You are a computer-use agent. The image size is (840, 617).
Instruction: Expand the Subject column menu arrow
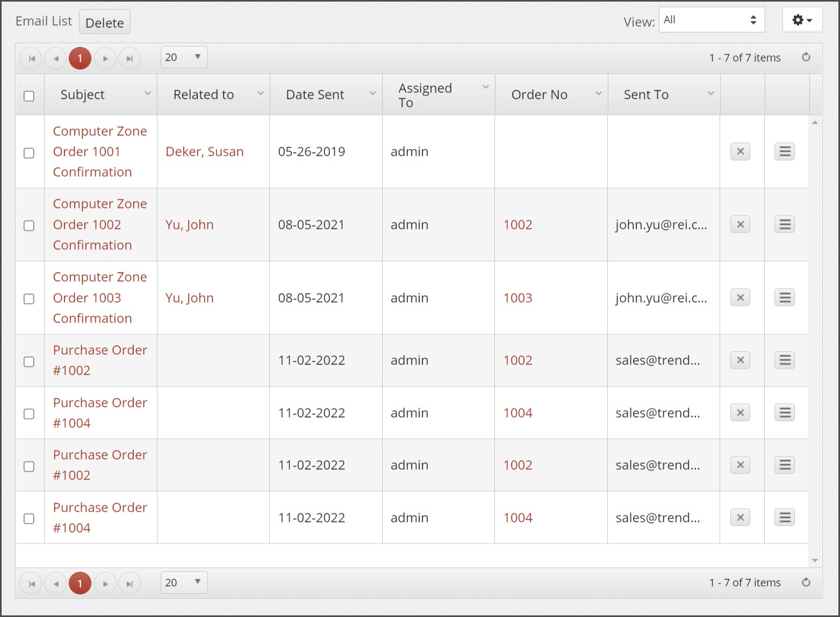point(147,94)
